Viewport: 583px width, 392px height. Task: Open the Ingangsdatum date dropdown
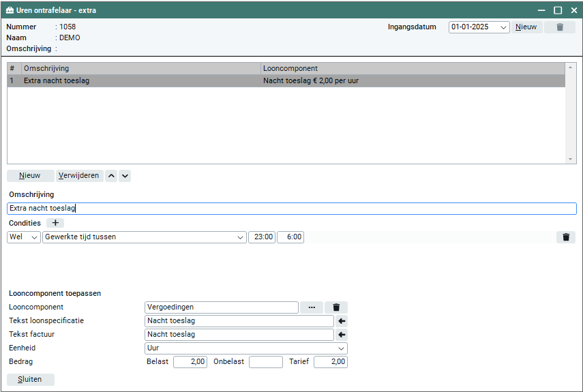pyautogui.click(x=503, y=28)
